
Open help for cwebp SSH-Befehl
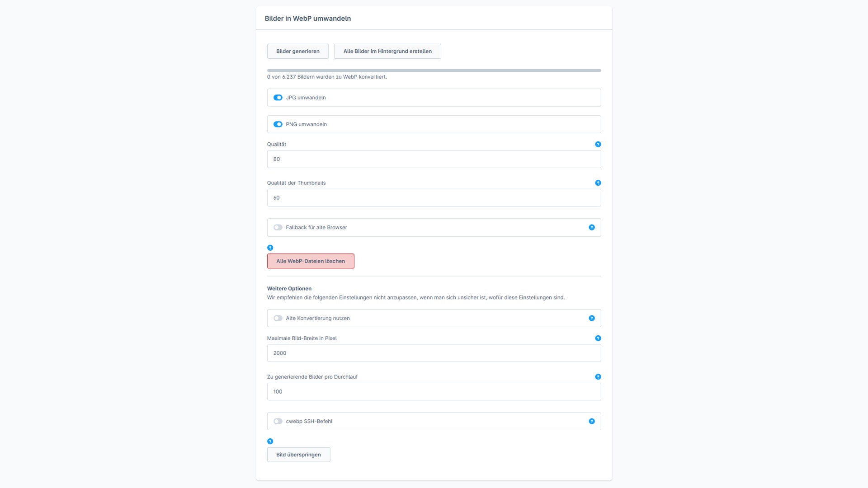(x=592, y=421)
